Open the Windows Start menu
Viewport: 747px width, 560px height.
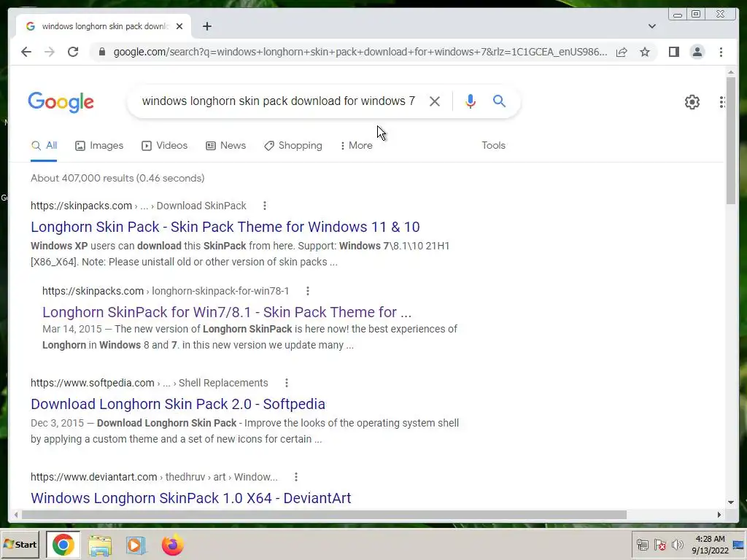[x=20, y=544]
